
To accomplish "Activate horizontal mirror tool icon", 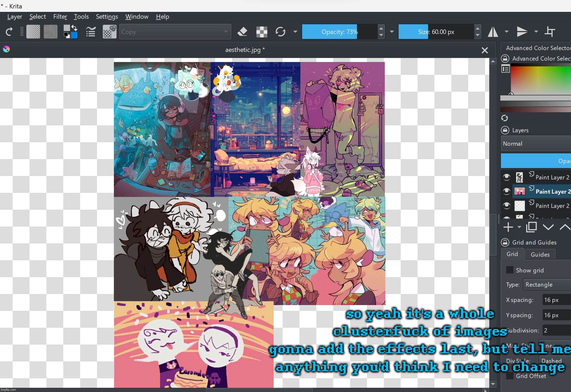I will 493,32.
